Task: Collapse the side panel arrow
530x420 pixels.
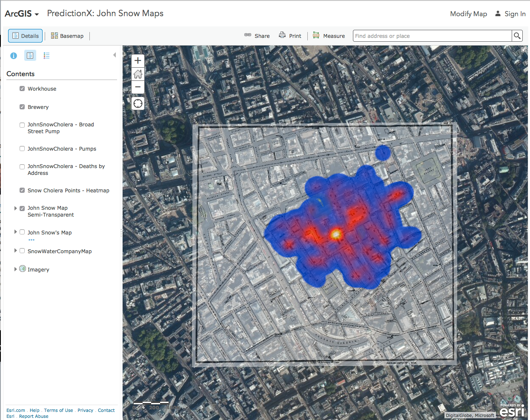Action: coord(115,55)
